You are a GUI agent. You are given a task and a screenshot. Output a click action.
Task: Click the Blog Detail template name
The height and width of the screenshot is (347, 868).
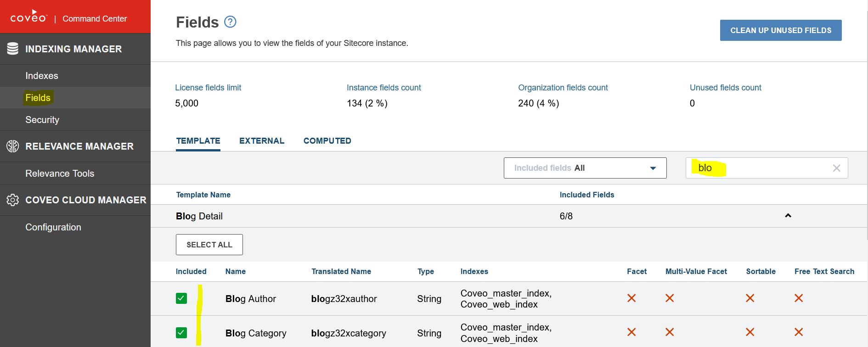pyautogui.click(x=199, y=216)
